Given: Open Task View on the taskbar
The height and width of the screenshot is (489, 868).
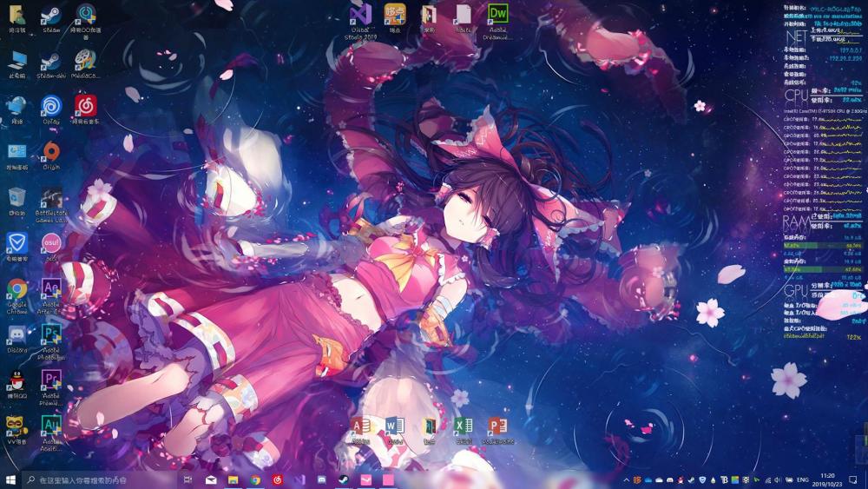Looking at the screenshot, I should (187, 479).
